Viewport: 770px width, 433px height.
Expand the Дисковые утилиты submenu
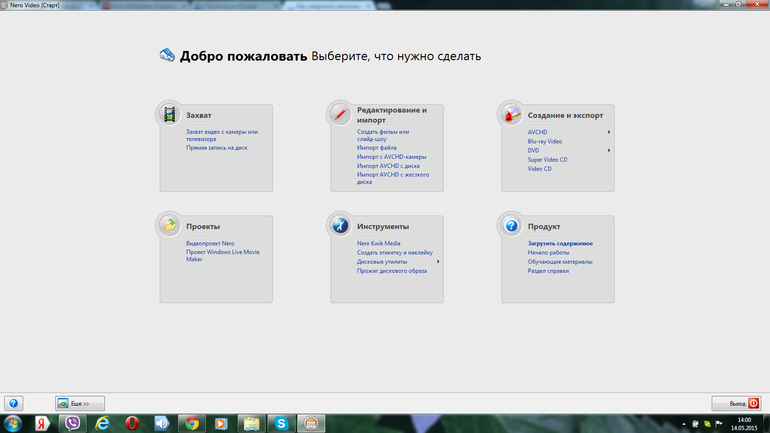(438, 262)
